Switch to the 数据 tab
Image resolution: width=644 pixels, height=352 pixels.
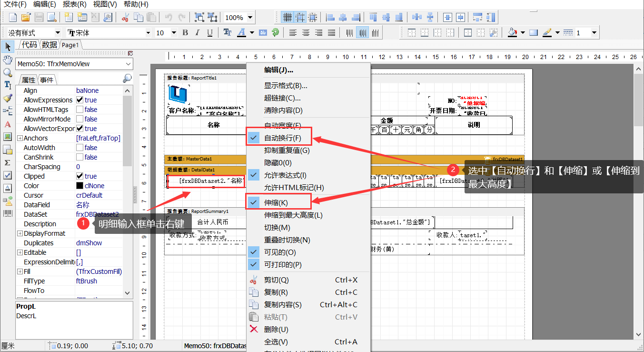click(49, 45)
